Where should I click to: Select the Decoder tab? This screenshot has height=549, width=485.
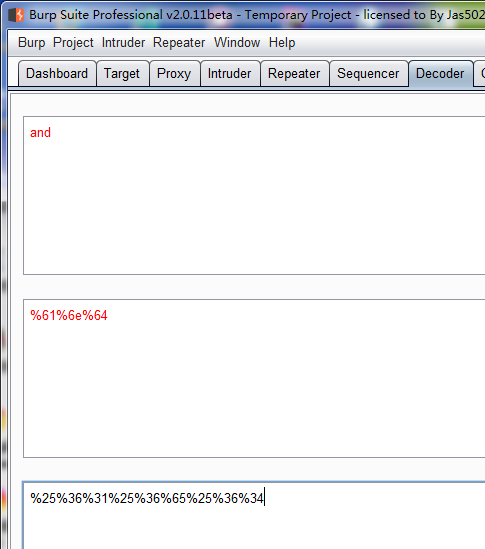(x=441, y=74)
